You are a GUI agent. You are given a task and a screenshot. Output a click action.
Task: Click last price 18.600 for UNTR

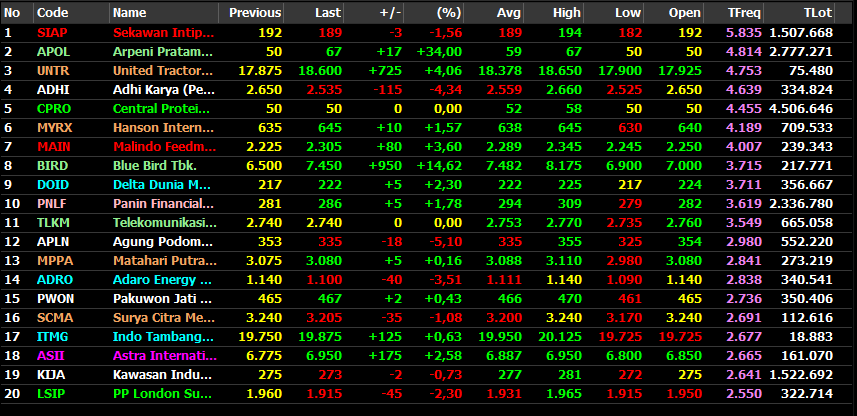click(320, 71)
